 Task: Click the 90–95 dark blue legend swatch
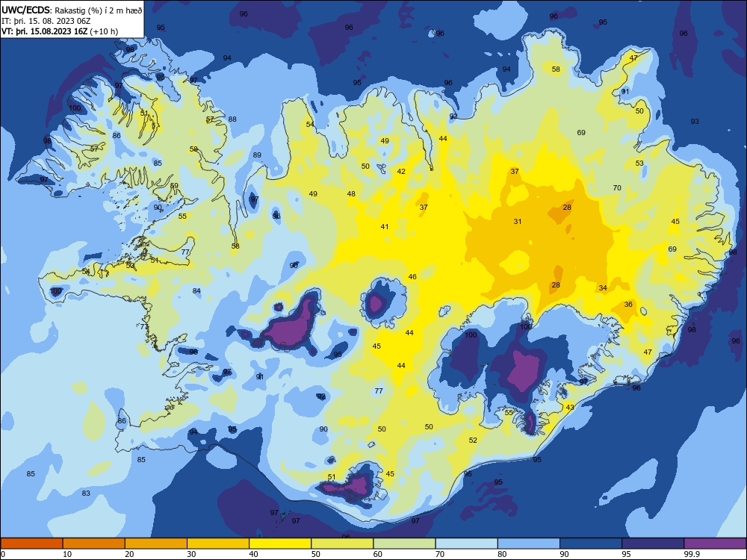point(591,544)
